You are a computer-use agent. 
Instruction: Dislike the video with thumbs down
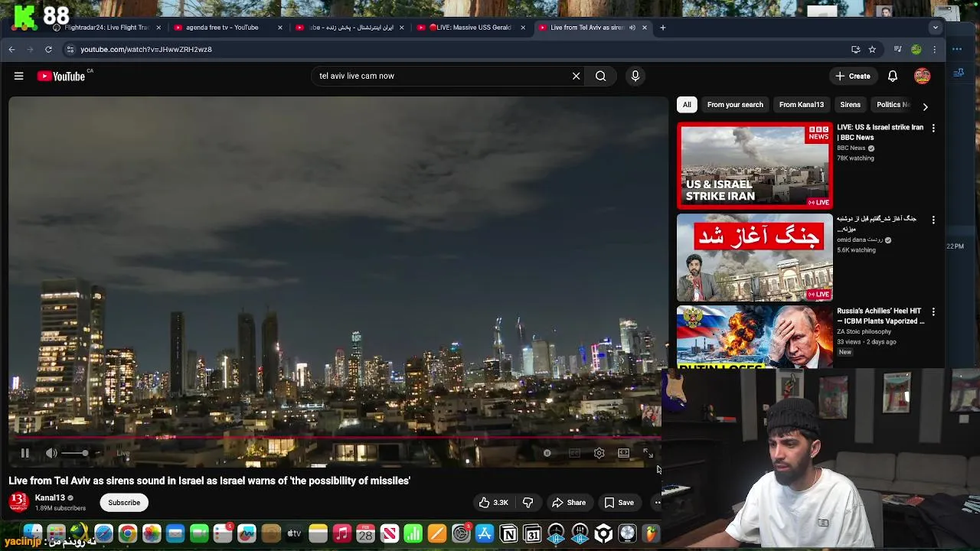click(528, 503)
